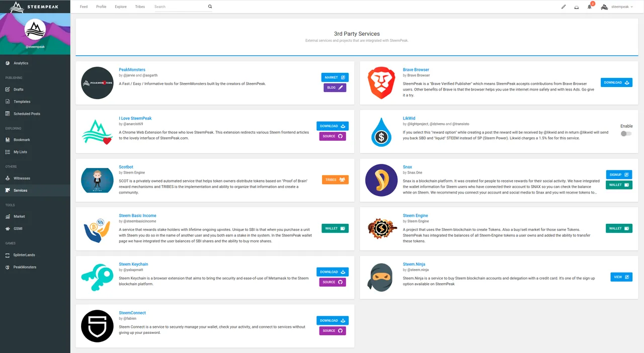
Task: Click the I Love SteemPeak logo
Action: click(x=97, y=132)
